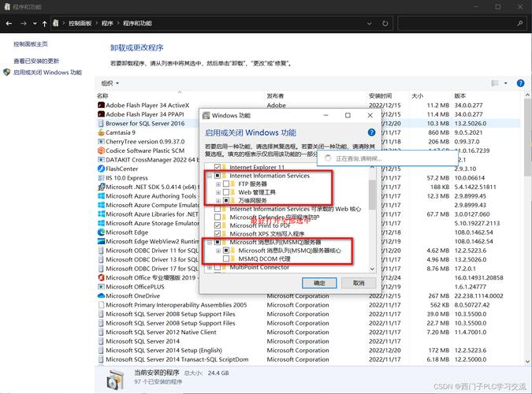This screenshot has width=532, height=394.
Task: Open the recent locations dropdown arrow
Action: (35, 24)
